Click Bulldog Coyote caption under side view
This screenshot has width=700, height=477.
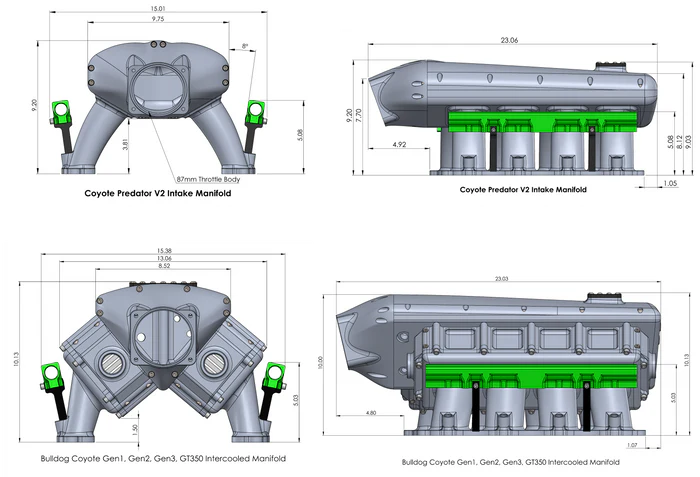pyautogui.click(x=511, y=462)
